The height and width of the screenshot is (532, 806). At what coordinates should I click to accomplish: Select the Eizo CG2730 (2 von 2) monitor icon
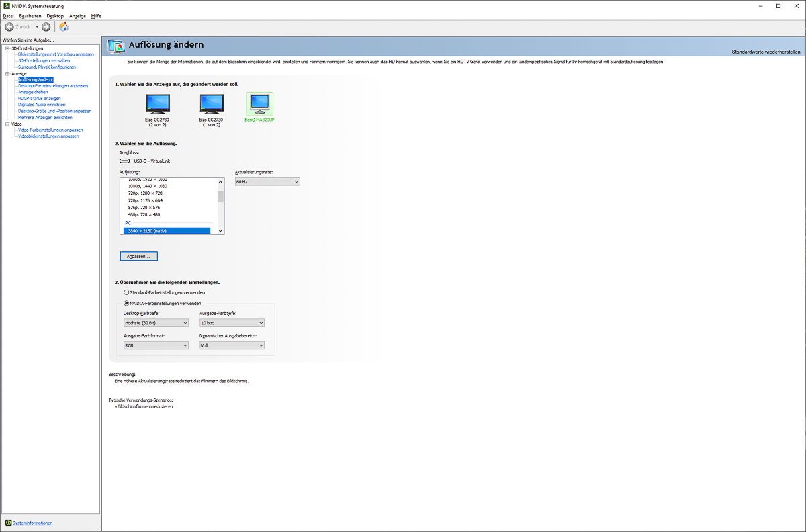(158, 103)
